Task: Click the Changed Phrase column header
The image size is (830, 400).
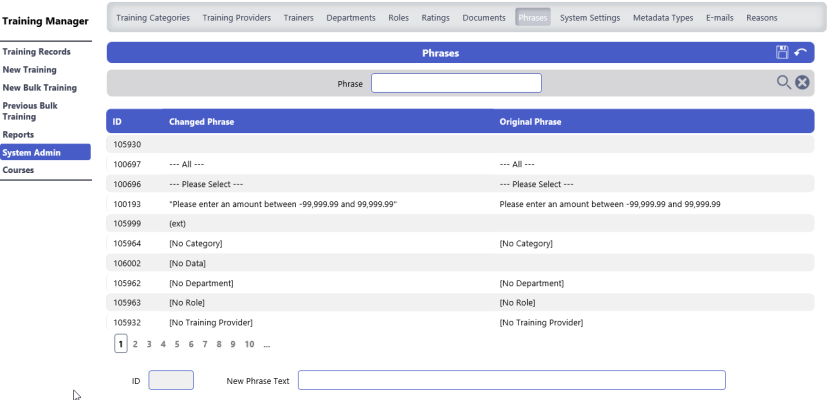Action: [202, 122]
